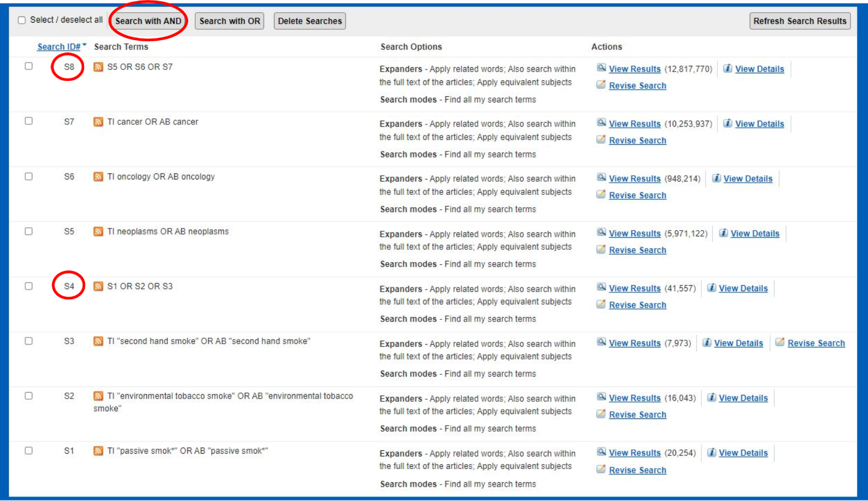The width and height of the screenshot is (868, 501).
Task: View Results for S8 with 12,817,770 hits
Action: 635,69
